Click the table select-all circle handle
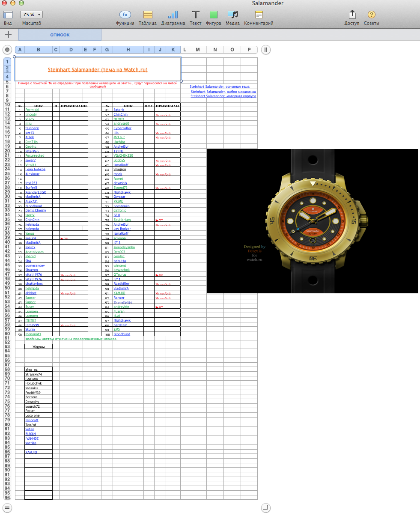This screenshot has height=516, width=420. pos(7,50)
